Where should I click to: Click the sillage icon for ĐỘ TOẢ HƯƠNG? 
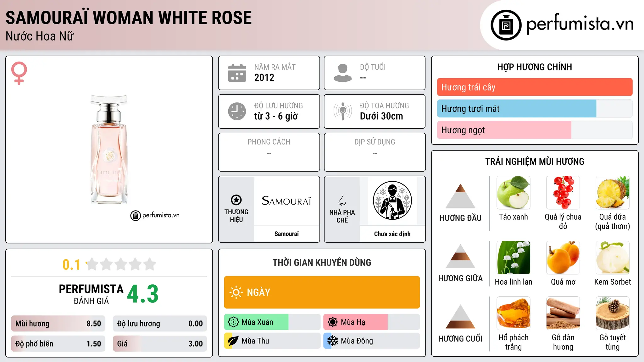(x=343, y=111)
